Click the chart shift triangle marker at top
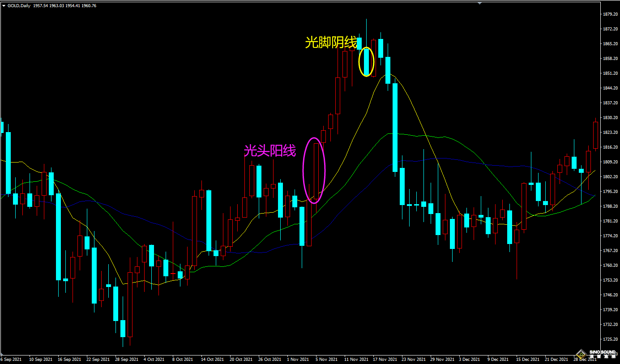 (480, 3)
